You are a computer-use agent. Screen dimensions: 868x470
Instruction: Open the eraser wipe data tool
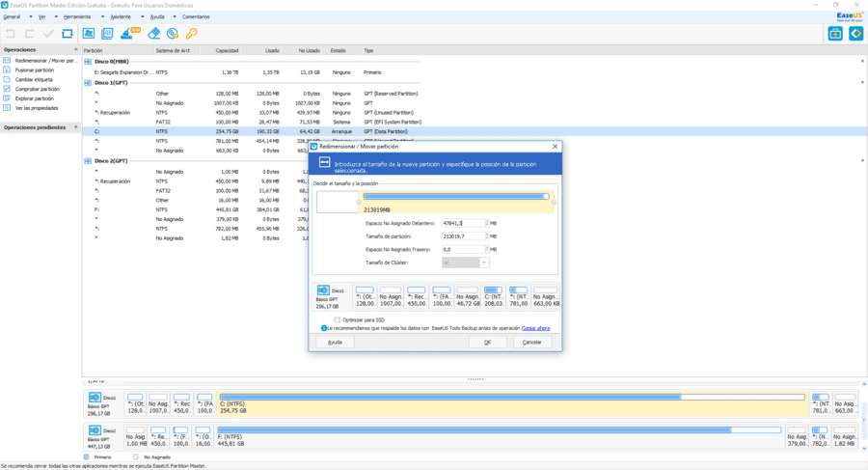coord(154,34)
